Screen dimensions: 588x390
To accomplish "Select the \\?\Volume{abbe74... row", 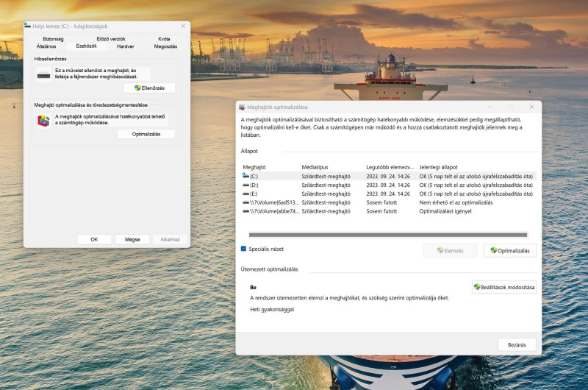I will tap(389, 211).
